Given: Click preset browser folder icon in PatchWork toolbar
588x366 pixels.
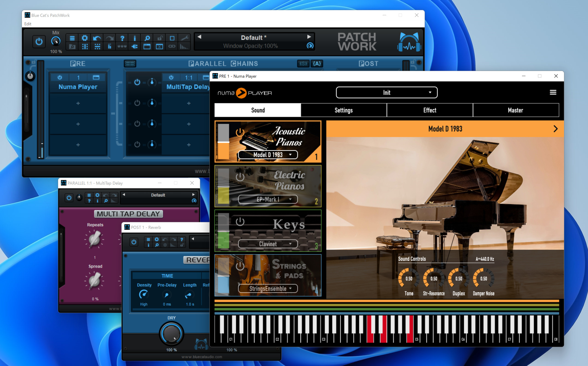Looking at the screenshot, I should (x=72, y=47).
